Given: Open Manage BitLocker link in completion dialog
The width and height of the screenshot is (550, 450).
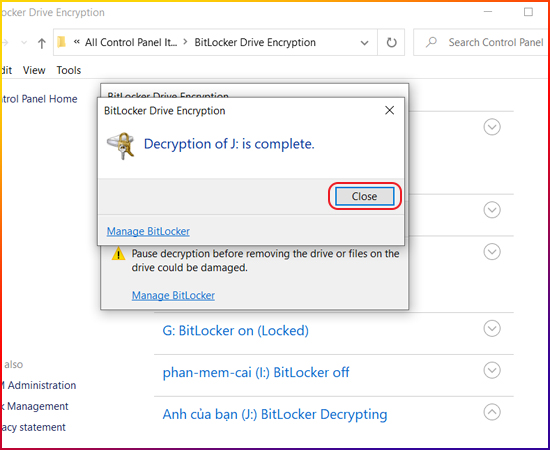Looking at the screenshot, I should [148, 231].
